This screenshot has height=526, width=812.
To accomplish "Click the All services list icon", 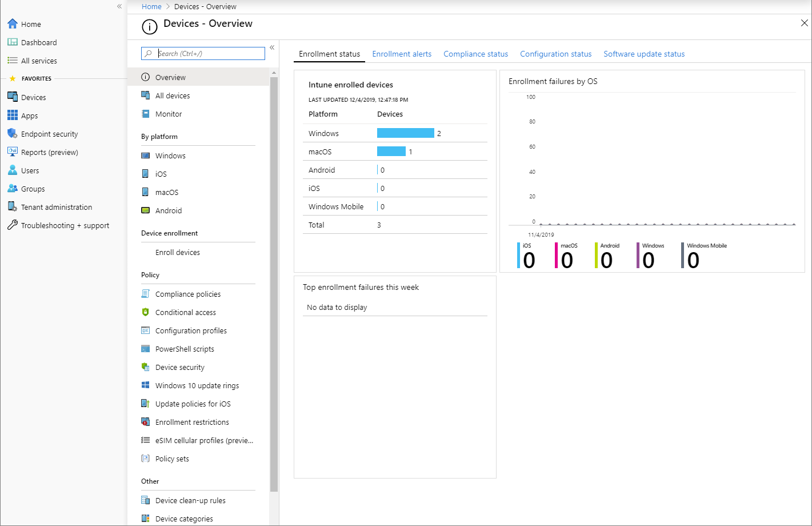I will 13,61.
